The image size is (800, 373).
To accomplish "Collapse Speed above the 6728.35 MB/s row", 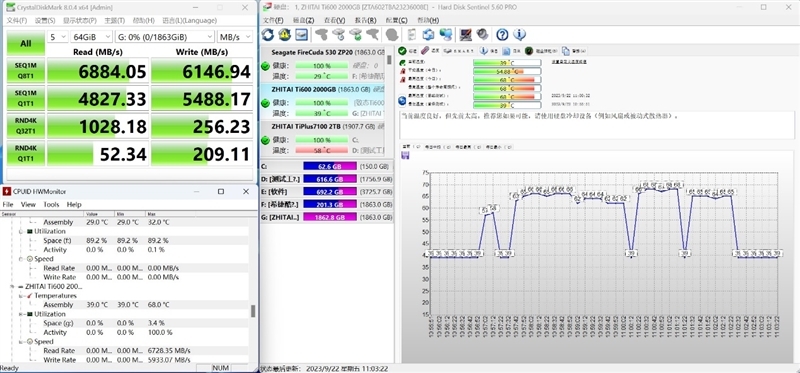I will (x=22, y=342).
